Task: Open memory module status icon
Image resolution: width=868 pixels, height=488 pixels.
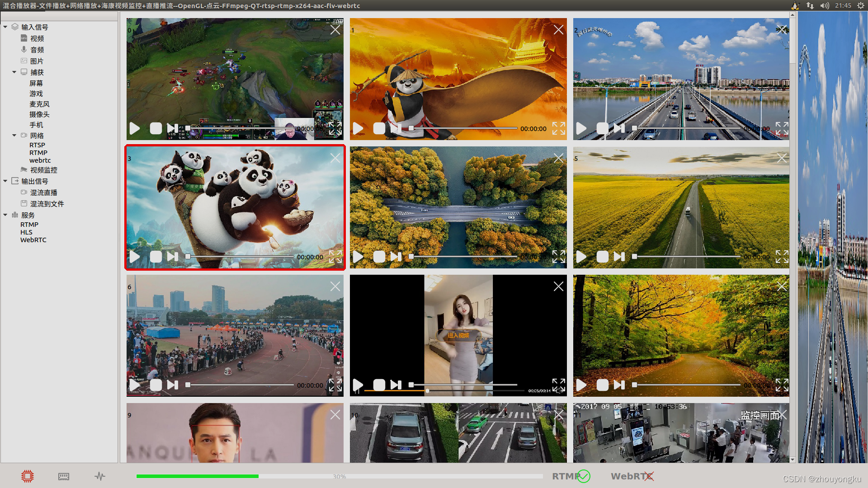Action: (x=64, y=476)
